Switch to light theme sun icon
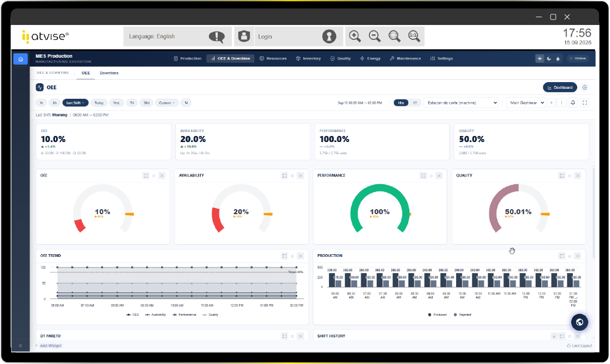 [x=539, y=59]
